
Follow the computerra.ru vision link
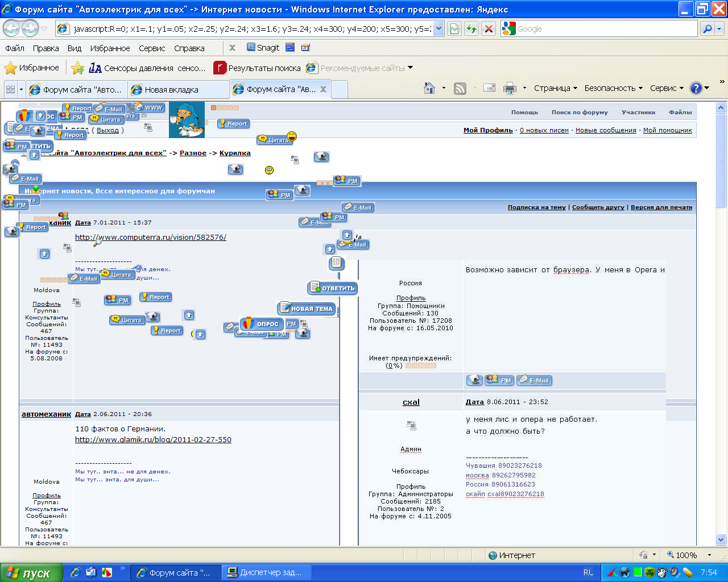click(x=151, y=237)
